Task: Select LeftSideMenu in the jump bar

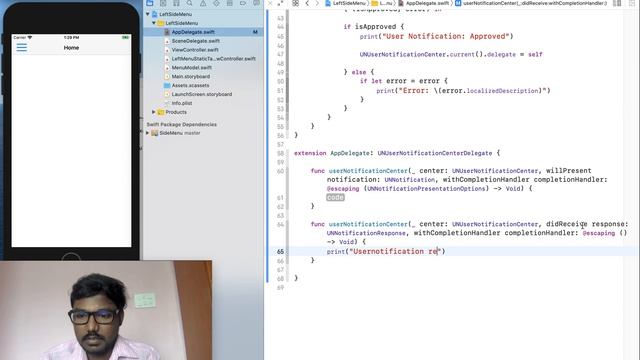Action: tap(345, 3)
